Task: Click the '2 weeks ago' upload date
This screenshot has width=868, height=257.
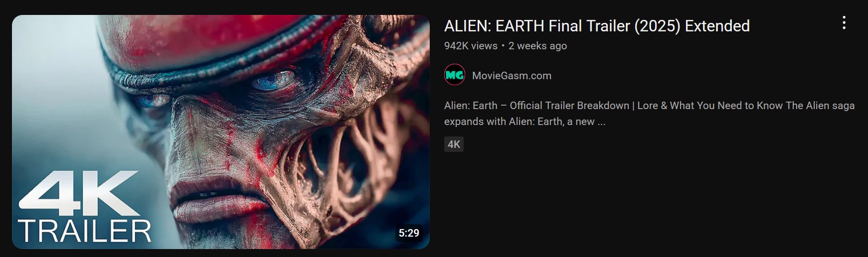Action: click(537, 46)
